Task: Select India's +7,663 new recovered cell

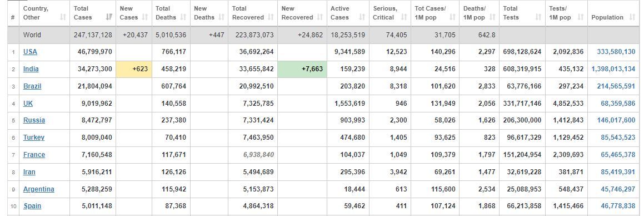Action: tap(302, 69)
